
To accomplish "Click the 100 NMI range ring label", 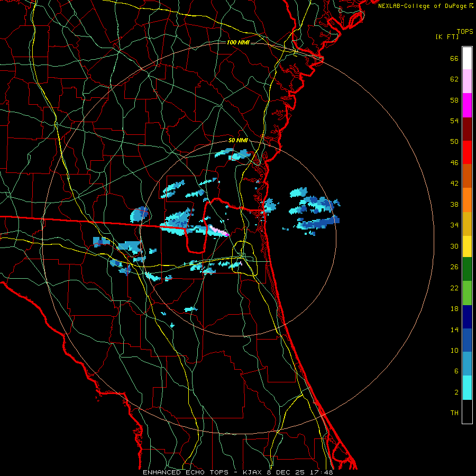I will click(238, 42).
